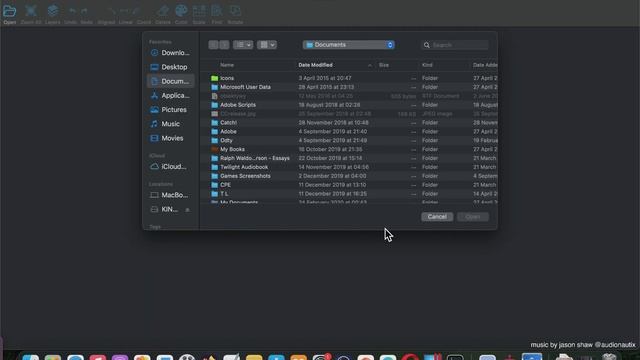The height and width of the screenshot is (360, 640).
Task: Click the forward navigation arrow in the dialog
Action: coord(224,44)
